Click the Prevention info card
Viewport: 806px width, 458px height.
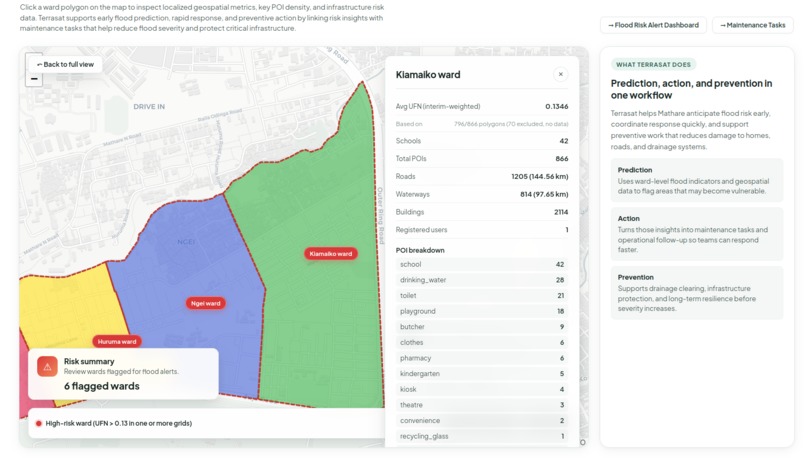click(697, 292)
